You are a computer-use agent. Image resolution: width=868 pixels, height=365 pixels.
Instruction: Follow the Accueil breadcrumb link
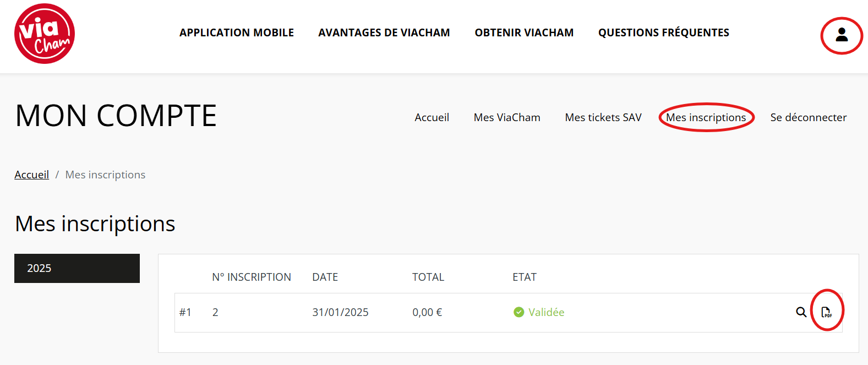31,175
